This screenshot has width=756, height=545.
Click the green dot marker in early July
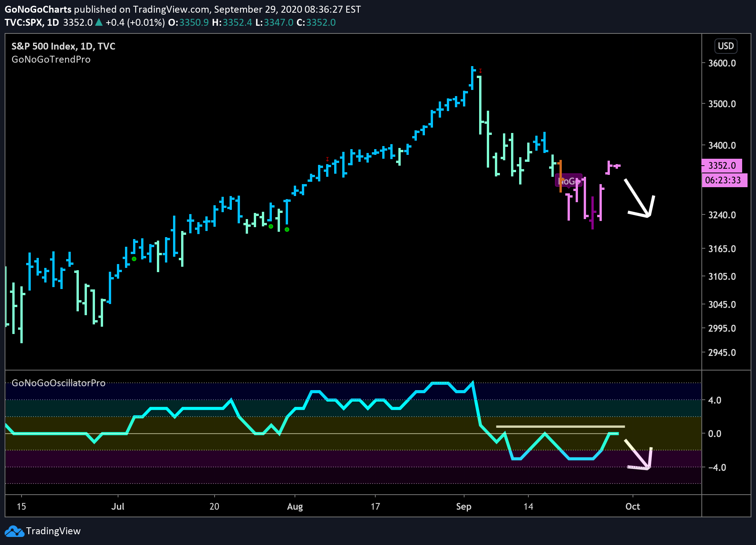coord(134,259)
